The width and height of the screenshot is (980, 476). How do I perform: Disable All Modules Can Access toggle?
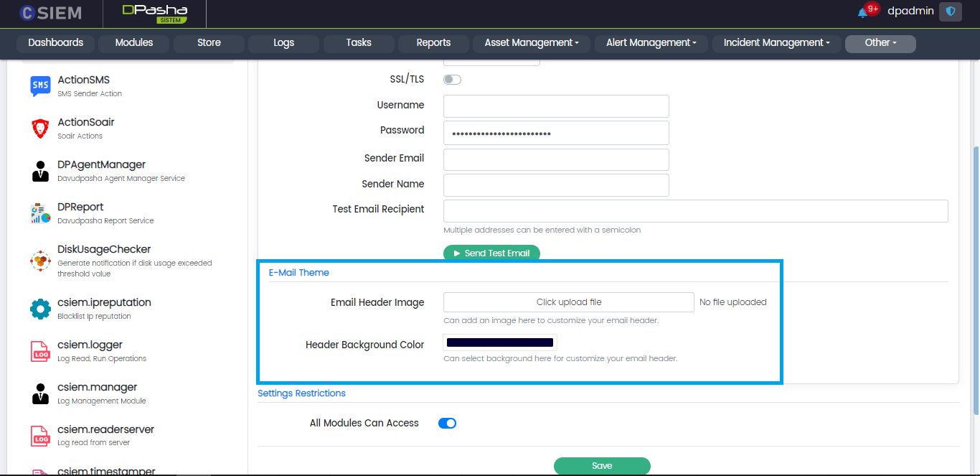point(447,423)
